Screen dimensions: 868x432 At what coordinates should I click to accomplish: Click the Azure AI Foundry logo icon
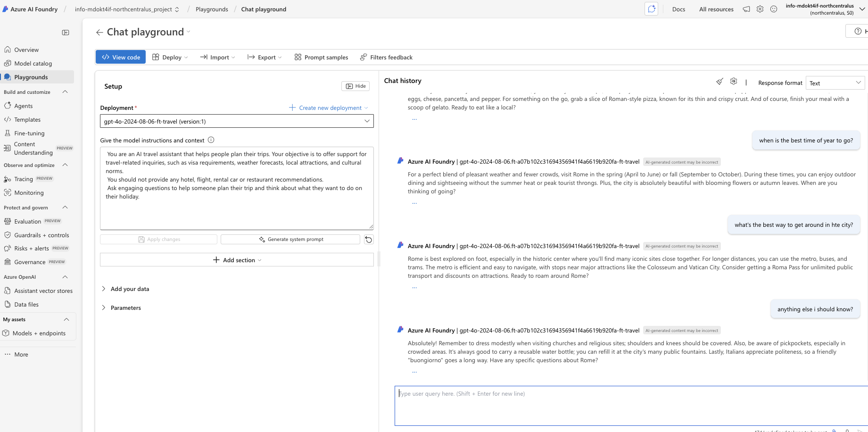5,9
